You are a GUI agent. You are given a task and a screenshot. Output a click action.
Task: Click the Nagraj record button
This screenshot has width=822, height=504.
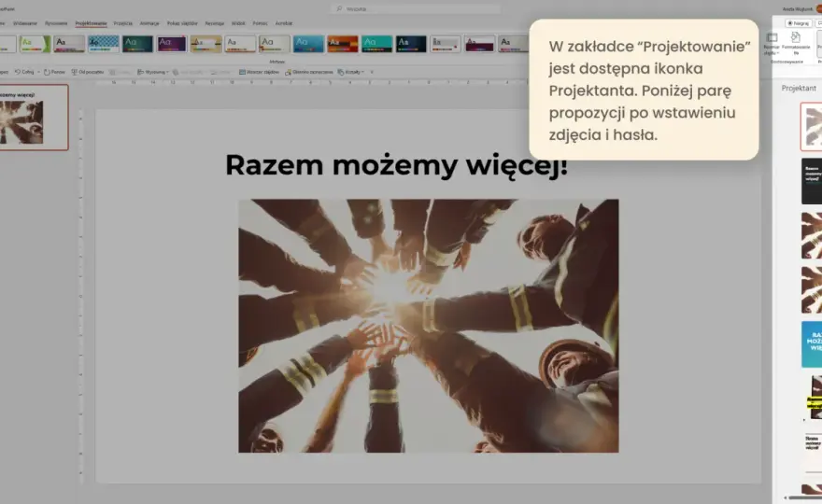coord(799,23)
